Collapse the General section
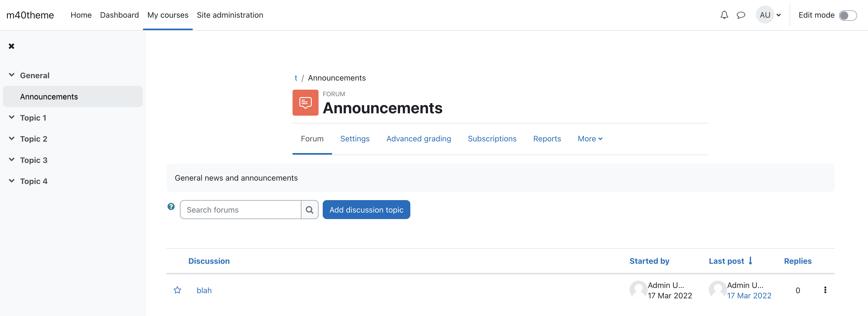The width and height of the screenshot is (868, 316). click(x=12, y=75)
